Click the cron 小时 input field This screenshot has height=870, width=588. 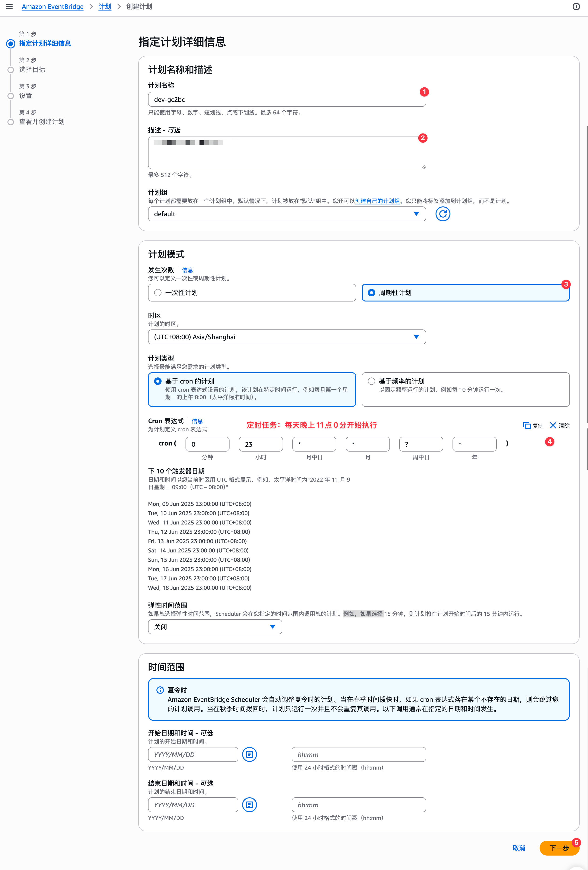(x=261, y=444)
